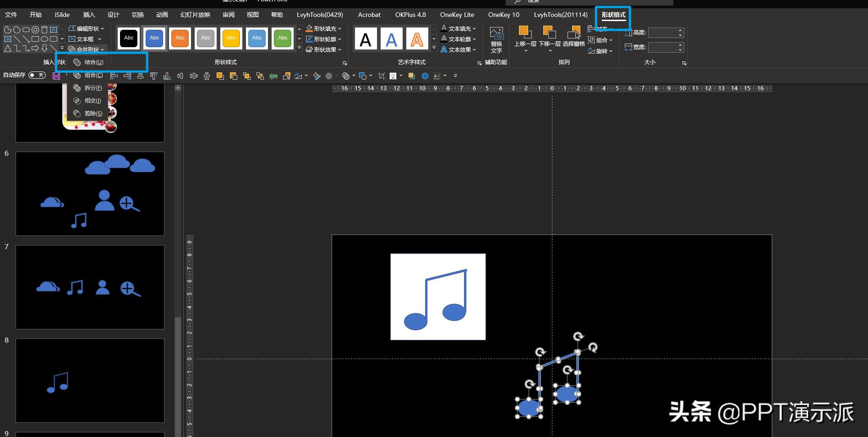The width and height of the screenshot is (868, 437).
Task: Click the purple save icon in quick access toolbar
Action: click(56, 76)
